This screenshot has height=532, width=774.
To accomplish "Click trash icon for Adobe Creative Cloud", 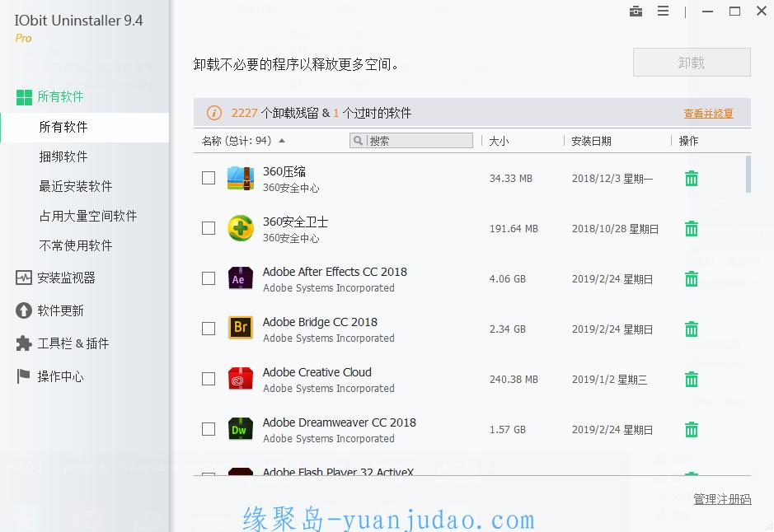I will (x=692, y=380).
